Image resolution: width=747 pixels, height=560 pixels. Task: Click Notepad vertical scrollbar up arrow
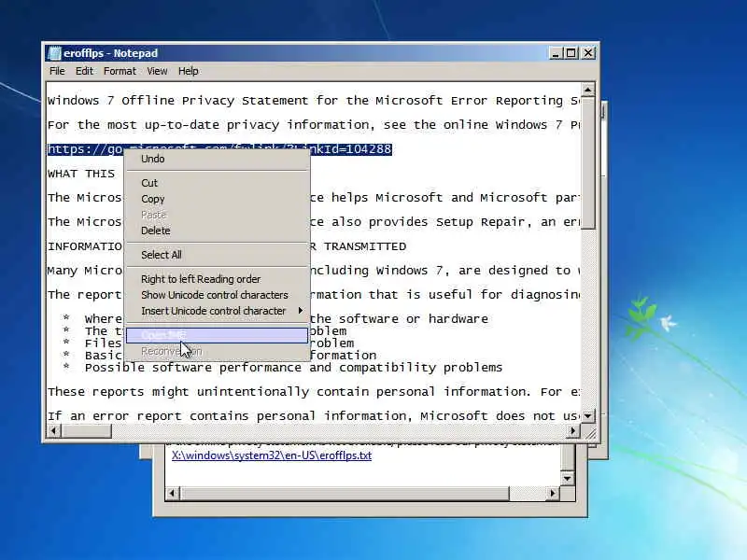coord(588,90)
